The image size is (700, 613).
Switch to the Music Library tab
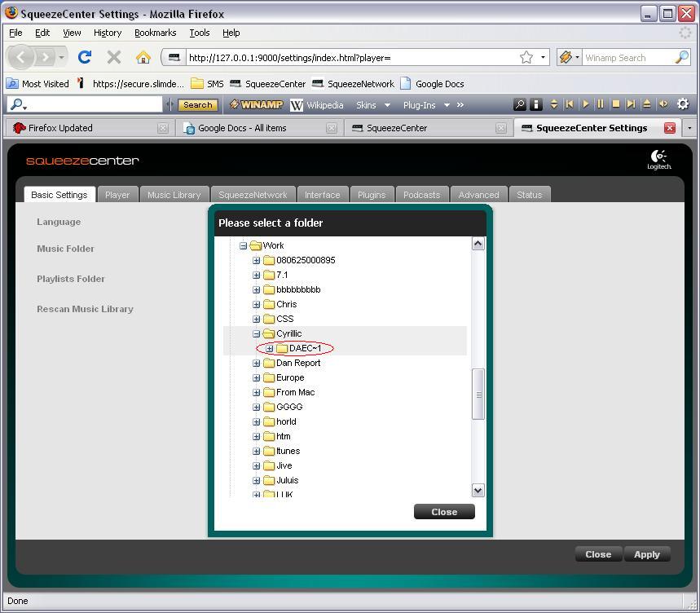(x=174, y=195)
